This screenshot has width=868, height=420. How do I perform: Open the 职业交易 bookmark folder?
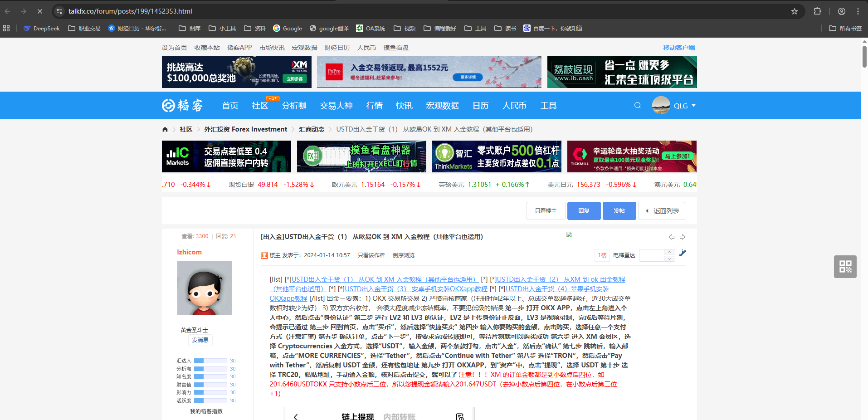click(x=84, y=28)
